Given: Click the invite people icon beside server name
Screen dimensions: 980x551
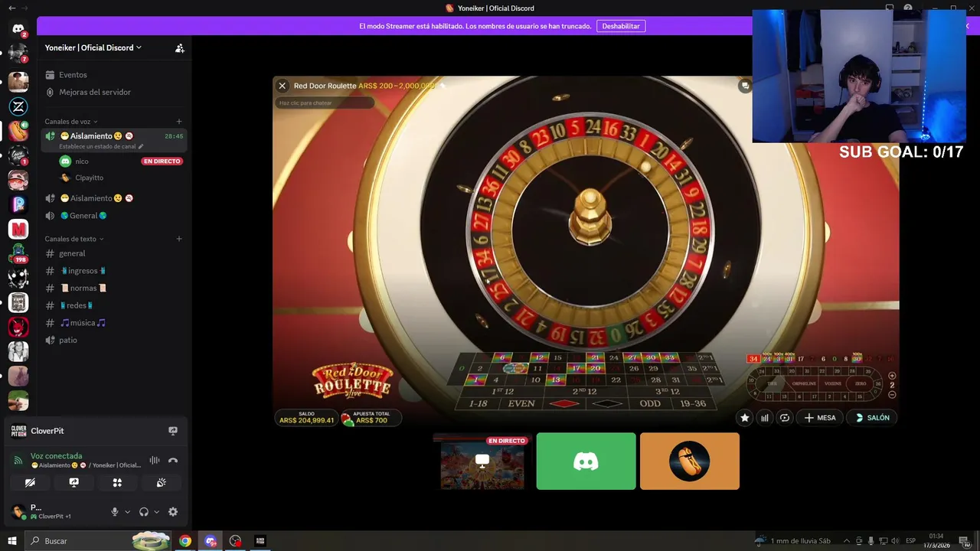Looking at the screenshot, I should pos(179,47).
